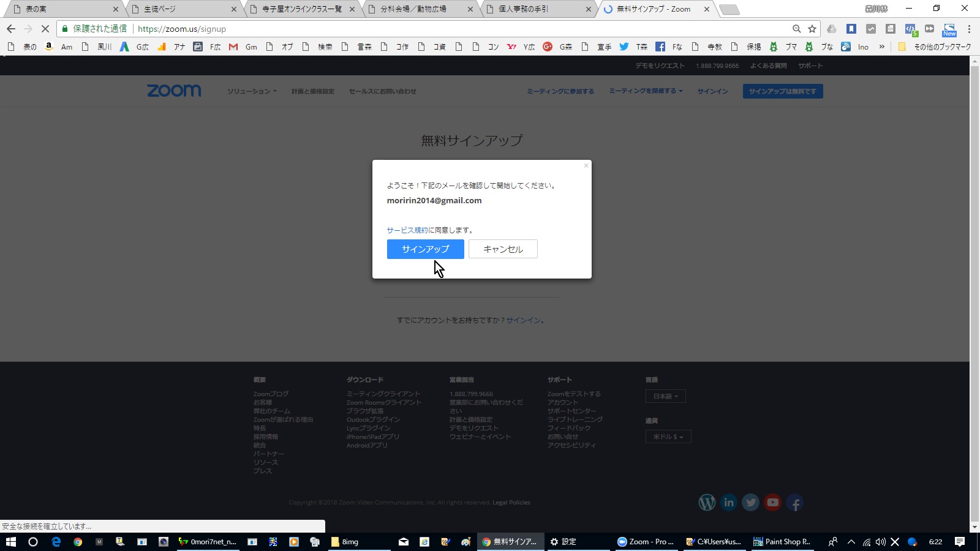Click the LinkedIn icon in the footer
This screenshot has width=980, height=551.
click(729, 503)
